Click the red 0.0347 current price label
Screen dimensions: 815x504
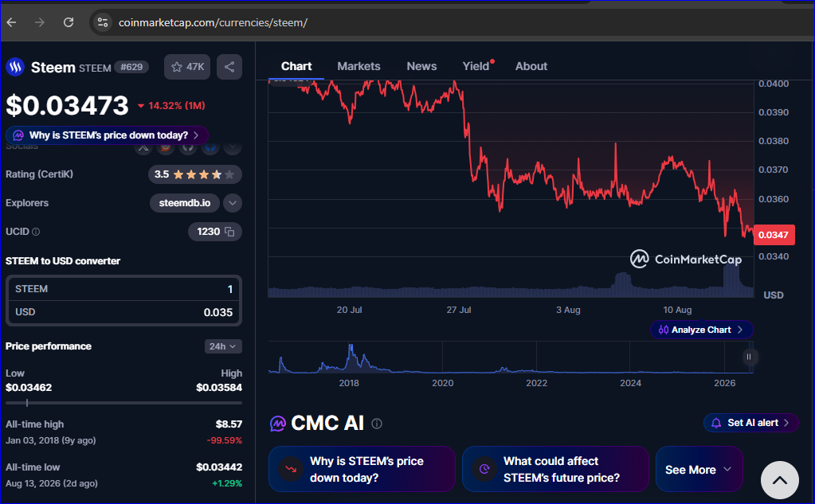[x=774, y=235]
